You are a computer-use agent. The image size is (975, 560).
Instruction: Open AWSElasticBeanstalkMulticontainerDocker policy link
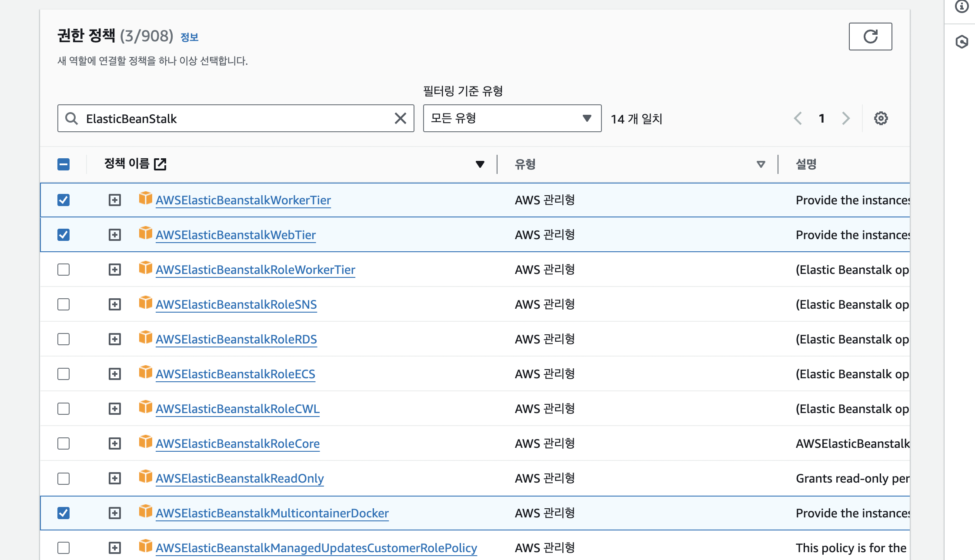pyautogui.click(x=272, y=513)
